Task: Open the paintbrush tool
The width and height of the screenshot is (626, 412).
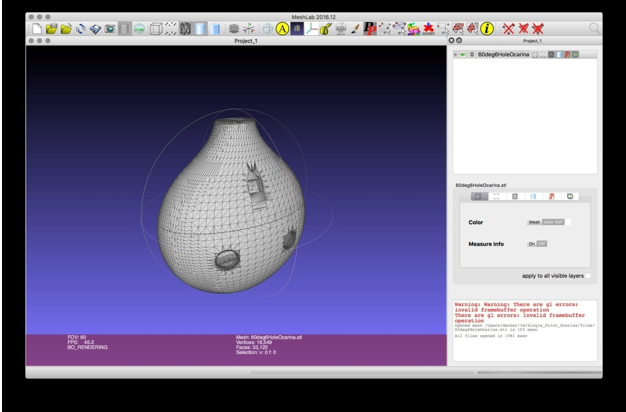Action: pyautogui.click(x=353, y=30)
